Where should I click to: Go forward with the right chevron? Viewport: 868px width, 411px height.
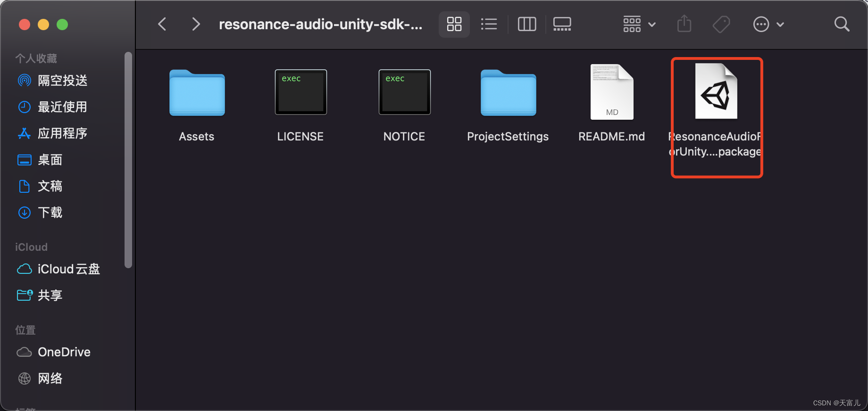[x=196, y=24]
